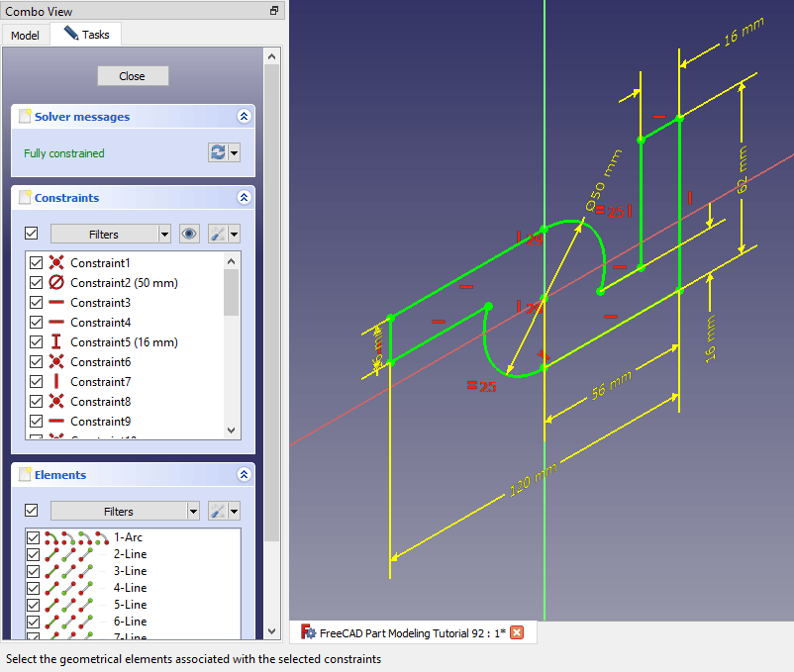Click the 6-Line edge icon

[51, 622]
